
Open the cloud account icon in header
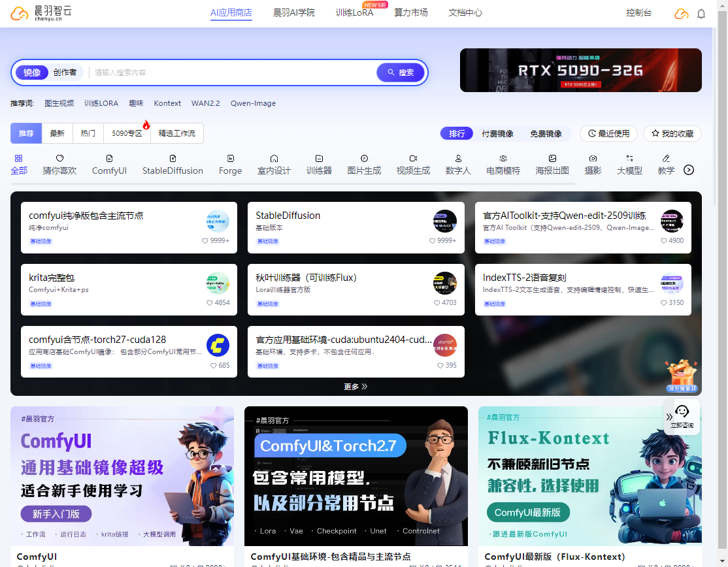(682, 14)
